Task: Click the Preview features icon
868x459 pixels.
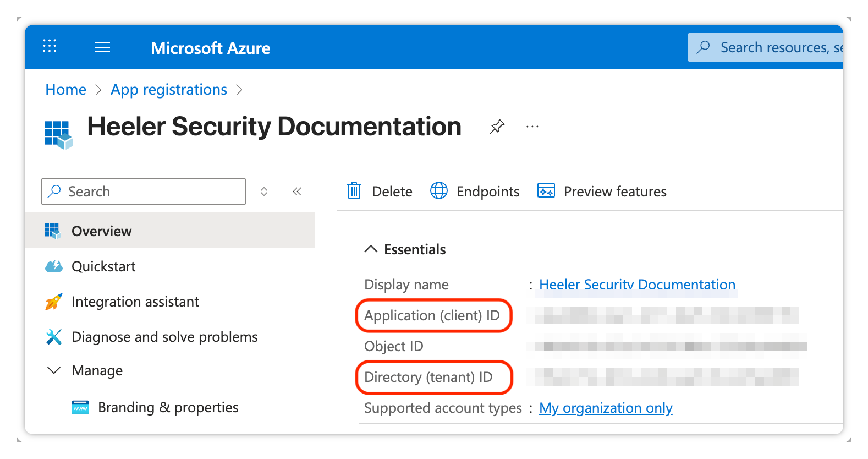Action: [x=546, y=191]
